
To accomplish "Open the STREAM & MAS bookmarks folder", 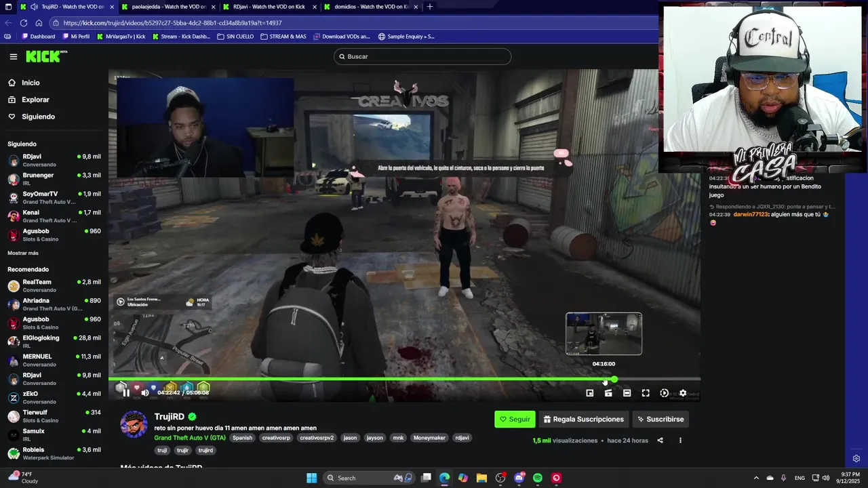I will [283, 37].
